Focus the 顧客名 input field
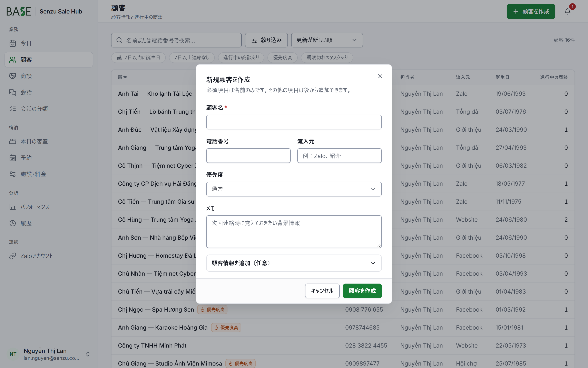The height and width of the screenshot is (368, 588). pyautogui.click(x=294, y=122)
